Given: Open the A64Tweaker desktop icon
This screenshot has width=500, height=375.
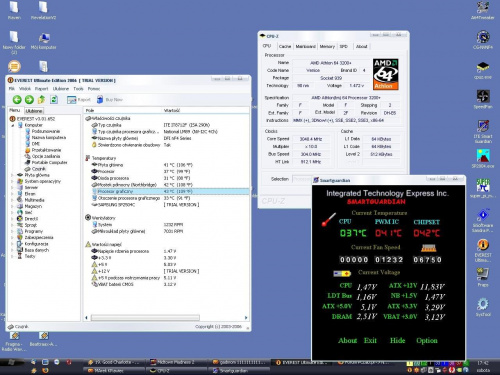Looking at the screenshot, I should point(483,11).
